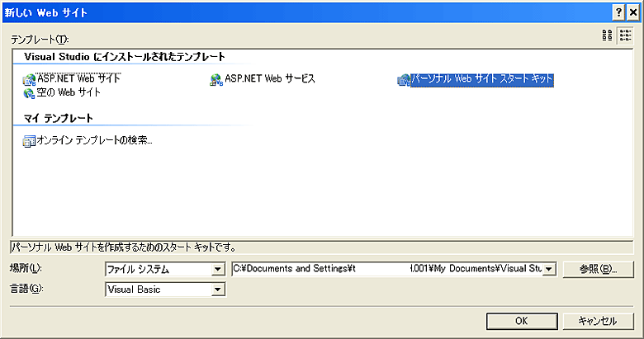
Task: Click the 言語(G) label
Action: pyautogui.click(x=25, y=290)
